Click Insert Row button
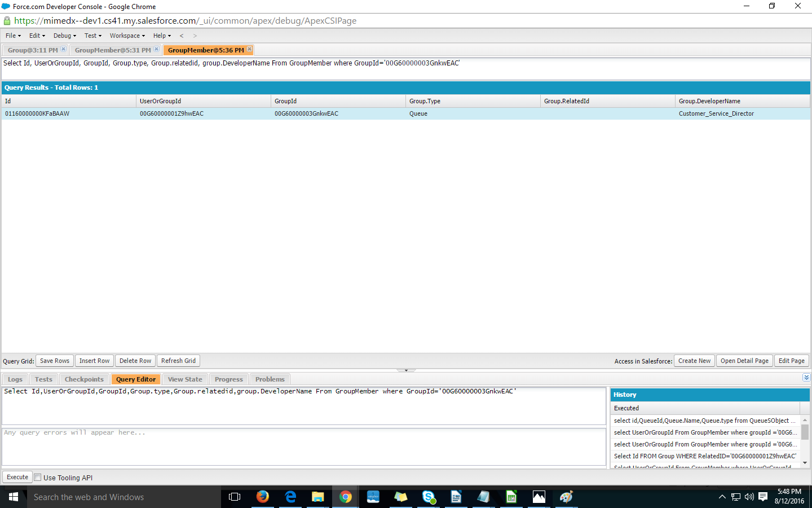This screenshot has width=812, height=508. [94, 361]
